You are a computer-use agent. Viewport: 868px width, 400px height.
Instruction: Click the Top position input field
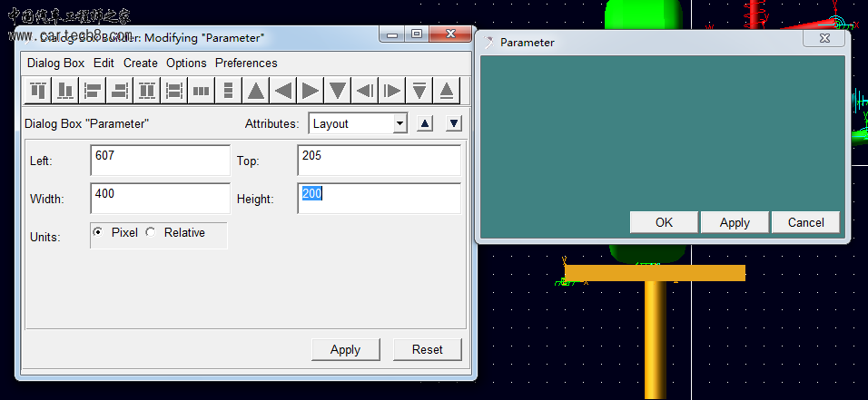click(380, 161)
